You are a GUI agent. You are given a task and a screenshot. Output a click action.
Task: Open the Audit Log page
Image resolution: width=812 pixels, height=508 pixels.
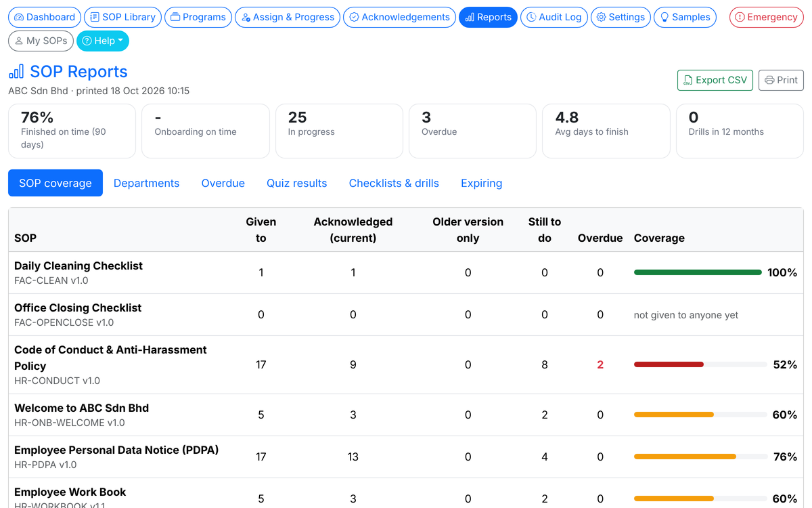pyautogui.click(x=554, y=17)
